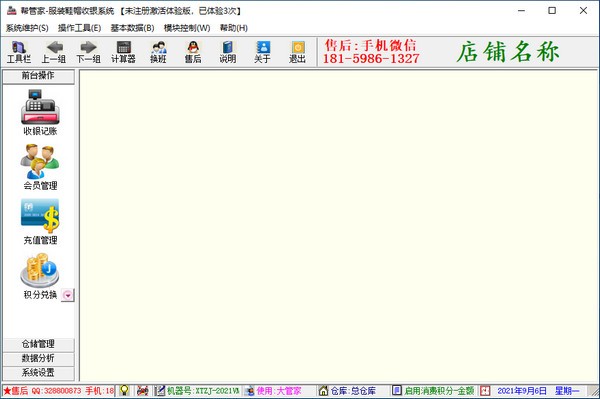Viewport: 600px width, 399px height.
Task: Click the document icon beside 启用消费积分-金额
Action: 397,391
